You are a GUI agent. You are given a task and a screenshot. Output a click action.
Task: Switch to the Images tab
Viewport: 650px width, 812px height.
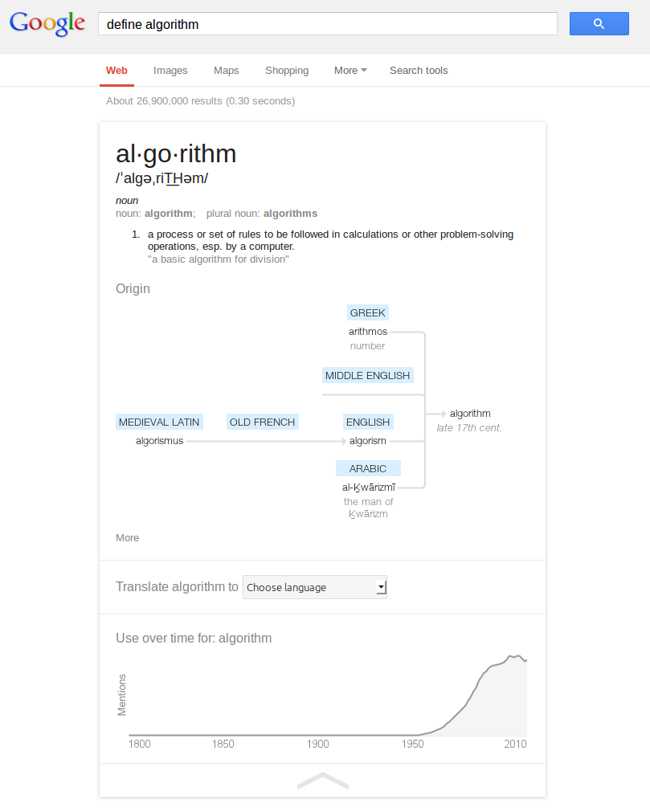pyautogui.click(x=170, y=71)
